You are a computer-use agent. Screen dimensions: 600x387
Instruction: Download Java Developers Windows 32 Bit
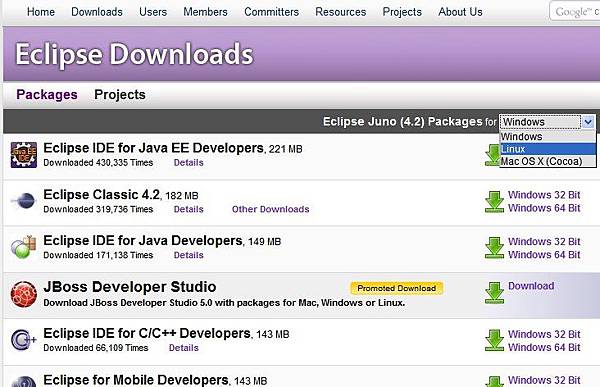tap(544, 242)
